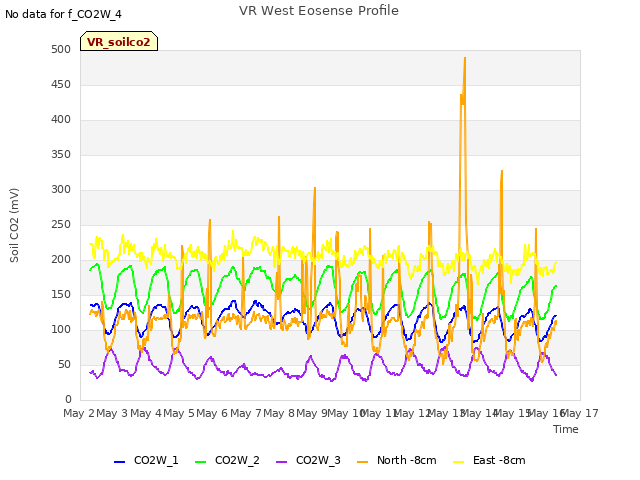The image size is (640, 480).
Task: Click the tallest orange spike peak near 490
Action: 465,58
